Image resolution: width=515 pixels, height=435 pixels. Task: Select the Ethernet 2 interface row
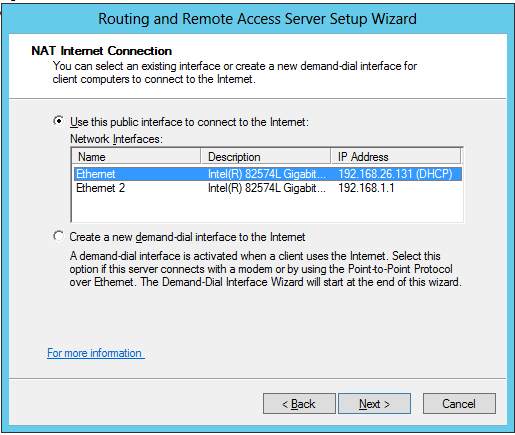268,188
